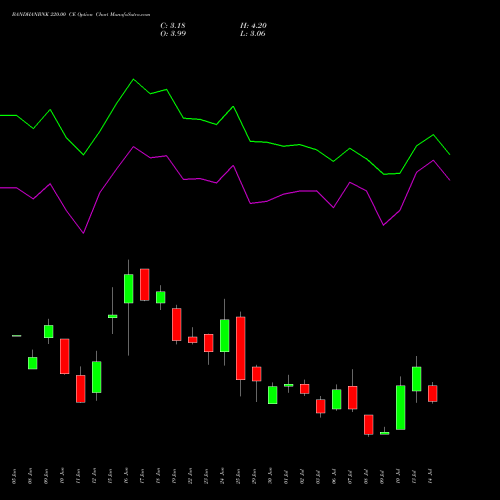Click the 05 Jun date label
This screenshot has height=500, width=500.
click(x=14, y=476)
